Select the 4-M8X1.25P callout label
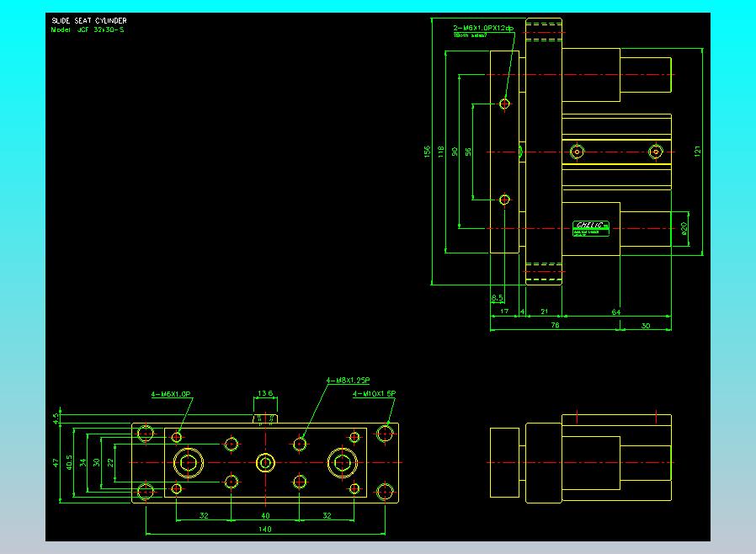This screenshot has width=756, height=554. click(349, 381)
